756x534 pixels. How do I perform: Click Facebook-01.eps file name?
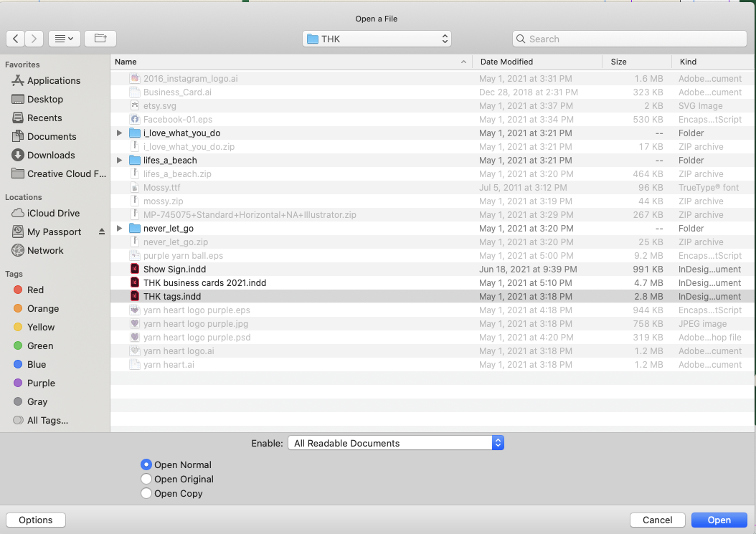click(x=178, y=120)
